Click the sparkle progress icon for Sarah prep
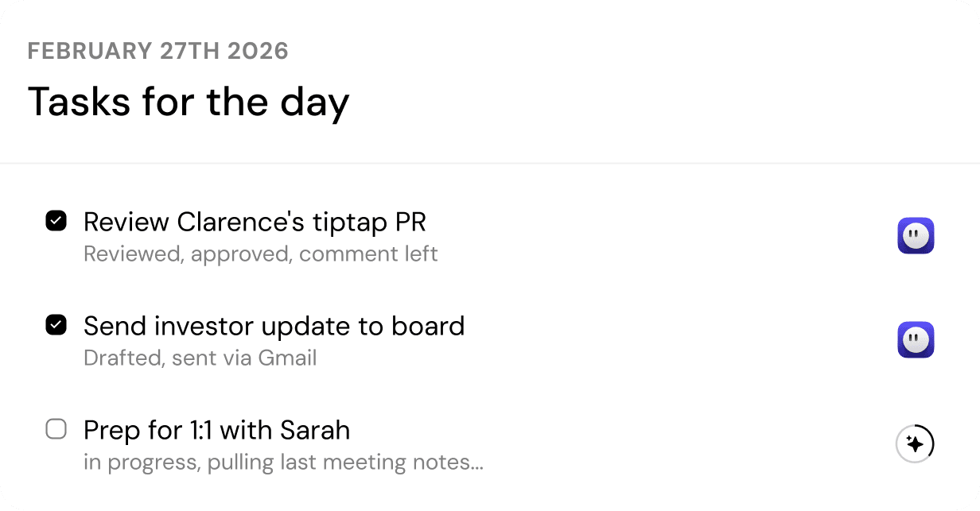Image resolution: width=980 pixels, height=511 pixels. (x=915, y=443)
